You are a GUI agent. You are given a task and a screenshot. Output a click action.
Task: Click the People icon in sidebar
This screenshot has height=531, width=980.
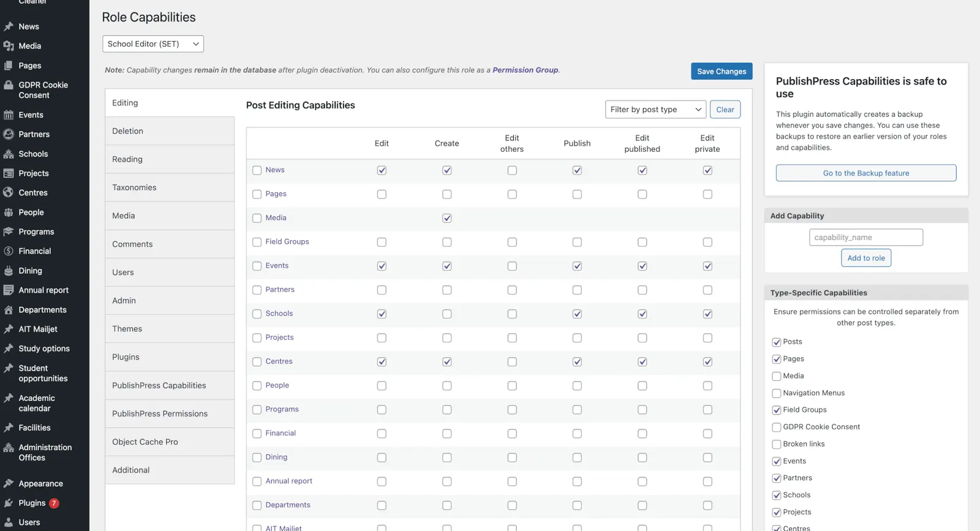pos(9,212)
